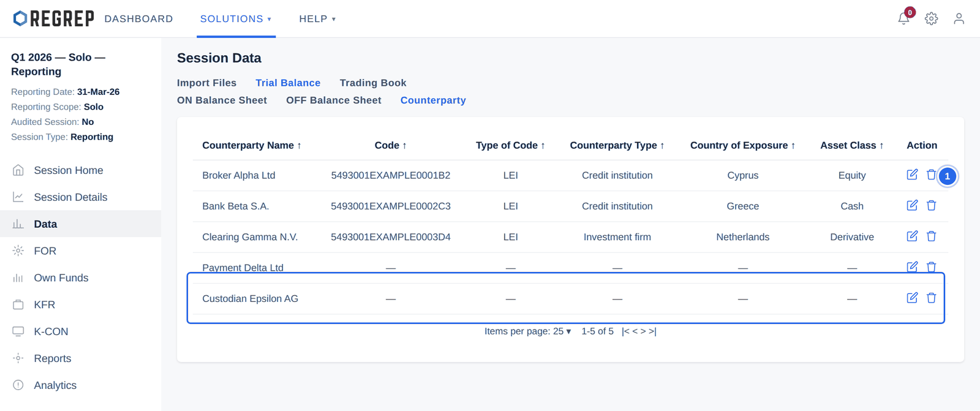Viewport: 980px width, 411px height.
Task: Click the Custodian Epsilon AG name
Action: [x=250, y=298]
